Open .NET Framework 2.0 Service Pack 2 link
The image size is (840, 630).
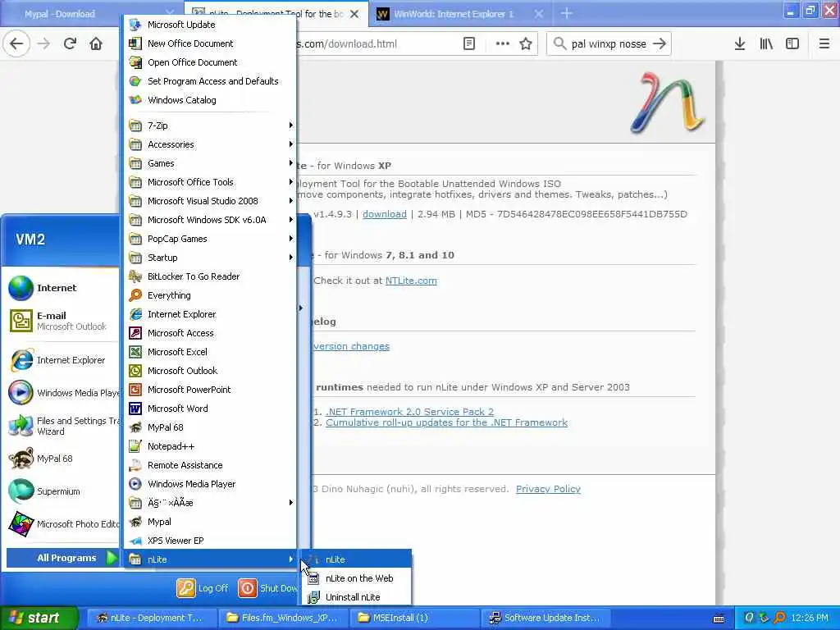(x=410, y=412)
